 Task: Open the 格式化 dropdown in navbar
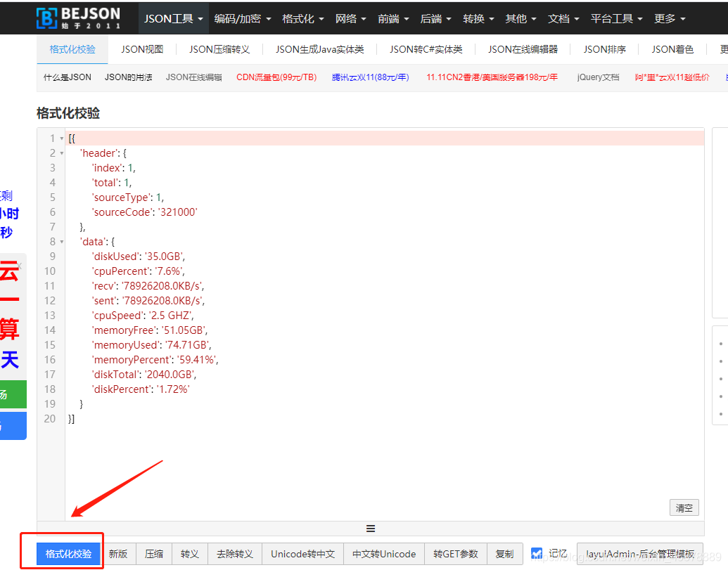click(302, 18)
